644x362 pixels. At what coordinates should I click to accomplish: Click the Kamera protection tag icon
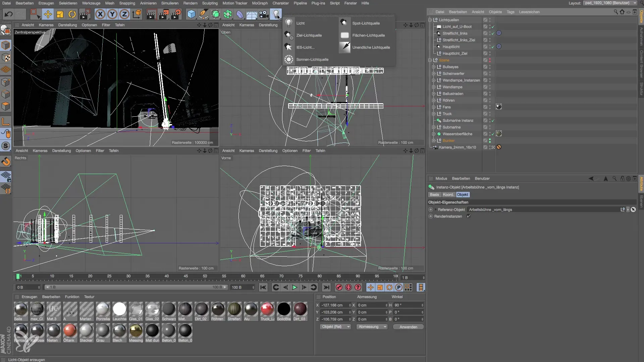(499, 147)
